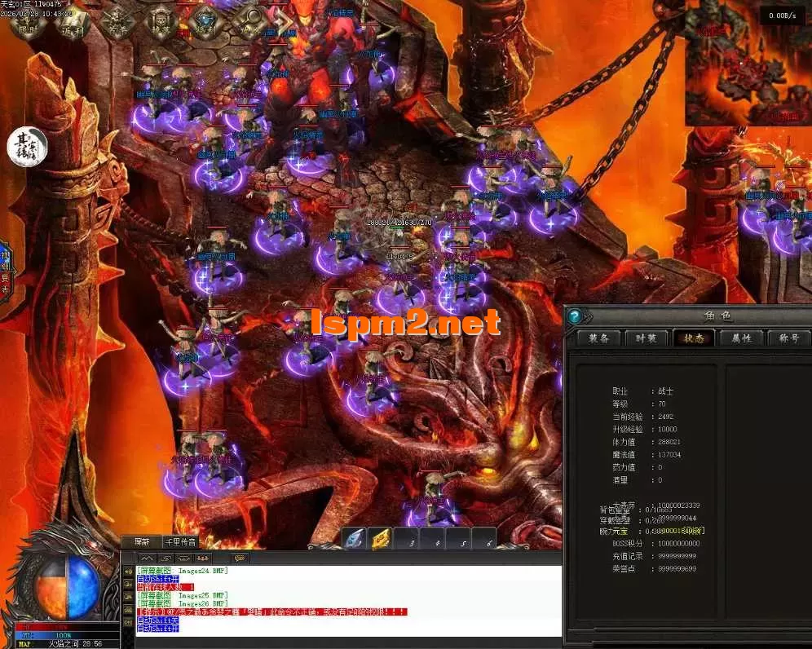Click the top icon on chat left sidebar
Image resolution: width=812 pixels, height=649 pixels.
128,571
